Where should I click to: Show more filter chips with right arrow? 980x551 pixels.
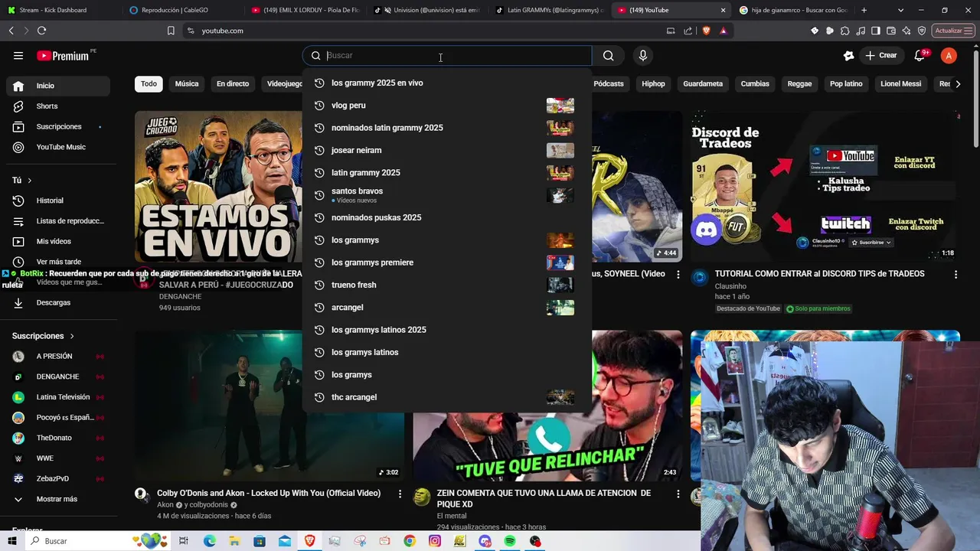[958, 83]
